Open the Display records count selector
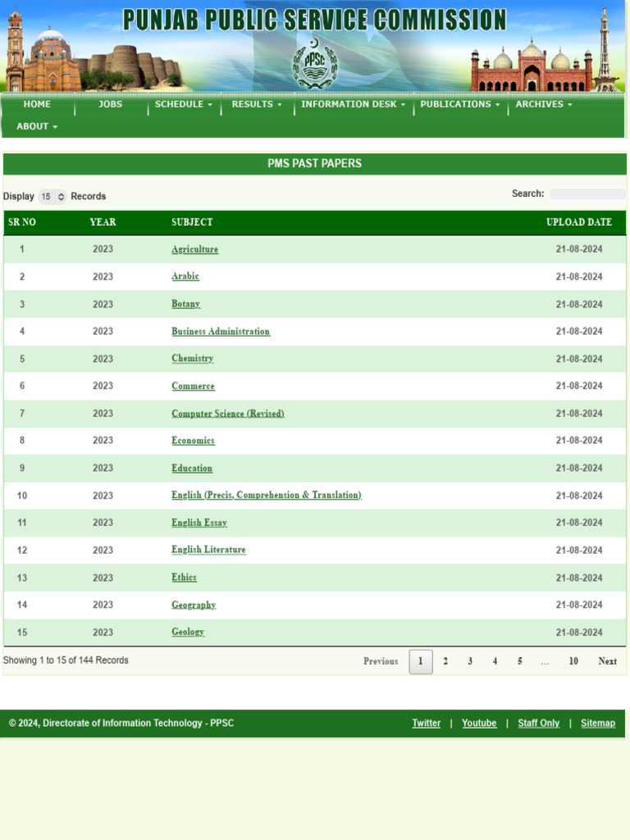630x840 pixels. click(52, 197)
